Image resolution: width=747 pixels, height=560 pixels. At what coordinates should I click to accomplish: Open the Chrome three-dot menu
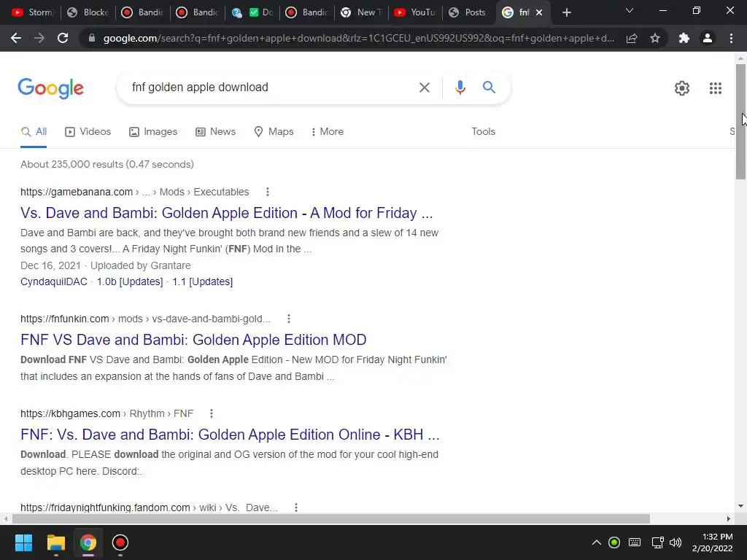point(731,38)
